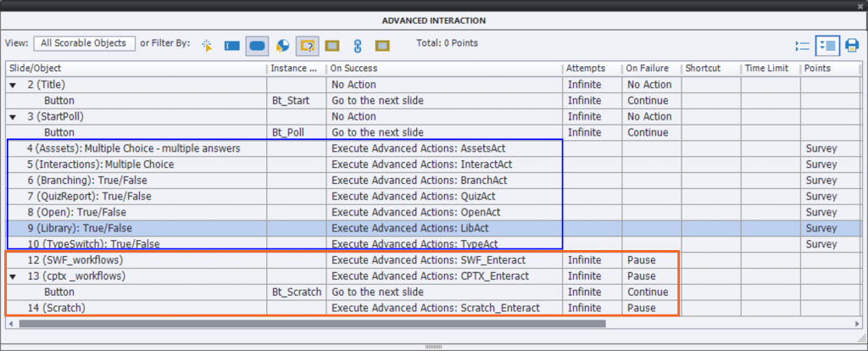Collapse the 3 (StartPoll) slide row

coord(13,117)
